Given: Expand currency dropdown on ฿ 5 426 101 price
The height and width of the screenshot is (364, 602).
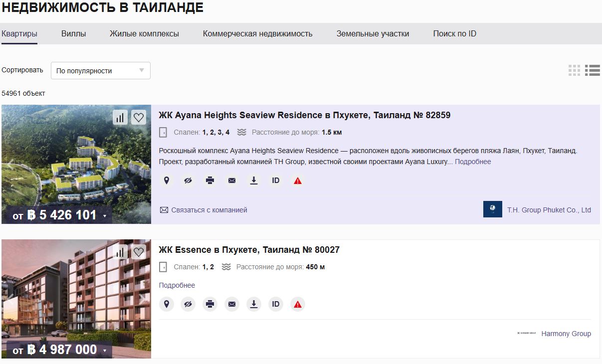Looking at the screenshot, I should click(105, 216).
